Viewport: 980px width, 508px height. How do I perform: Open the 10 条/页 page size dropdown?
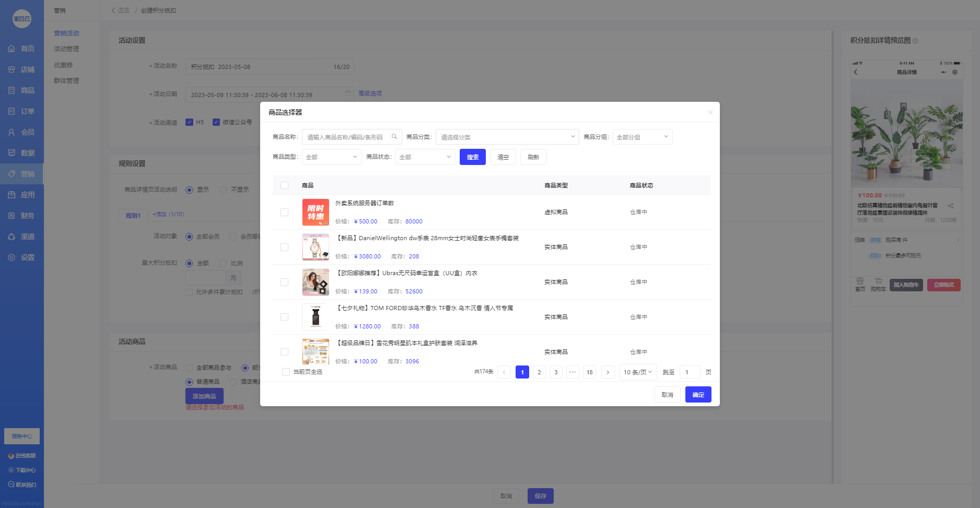[x=638, y=372]
